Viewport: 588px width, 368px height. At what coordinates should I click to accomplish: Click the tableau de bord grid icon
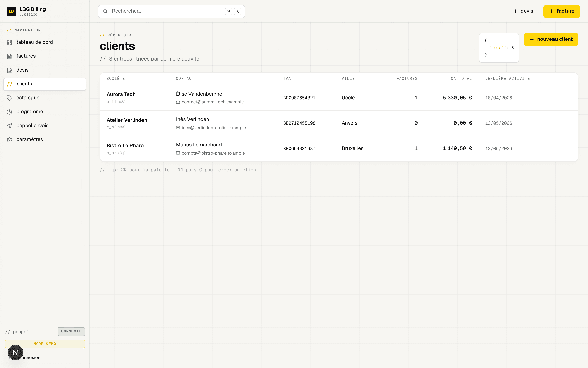pyautogui.click(x=9, y=42)
